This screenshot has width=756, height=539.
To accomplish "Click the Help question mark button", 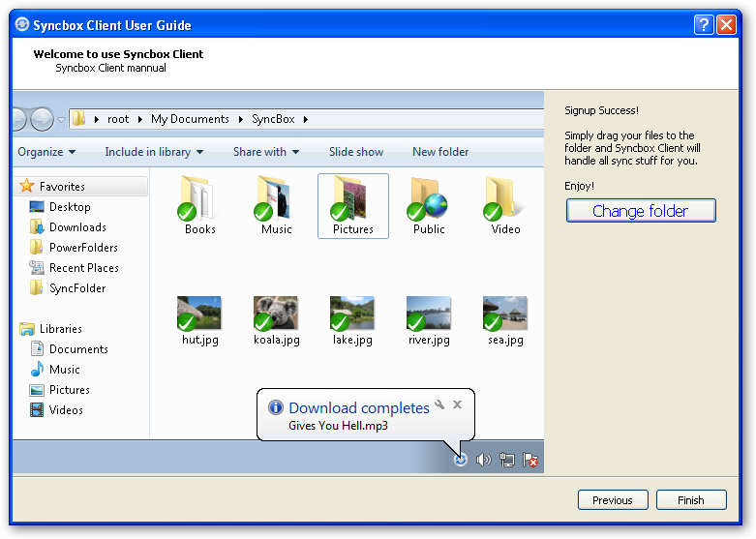I will point(704,24).
